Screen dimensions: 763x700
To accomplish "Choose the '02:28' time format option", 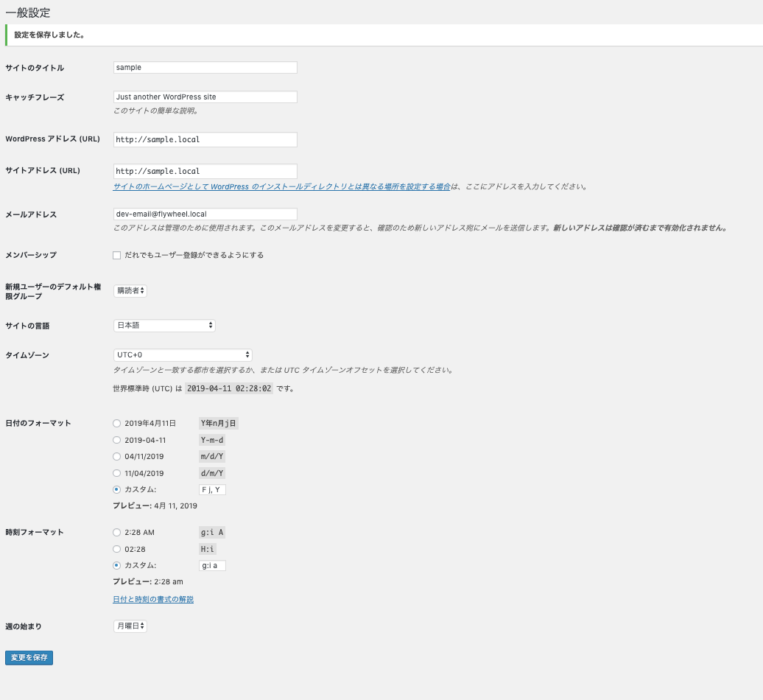I will click(116, 548).
